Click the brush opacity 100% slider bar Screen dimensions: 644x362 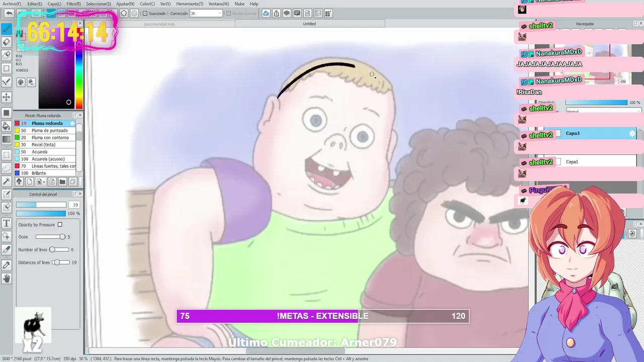click(x=41, y=213)
